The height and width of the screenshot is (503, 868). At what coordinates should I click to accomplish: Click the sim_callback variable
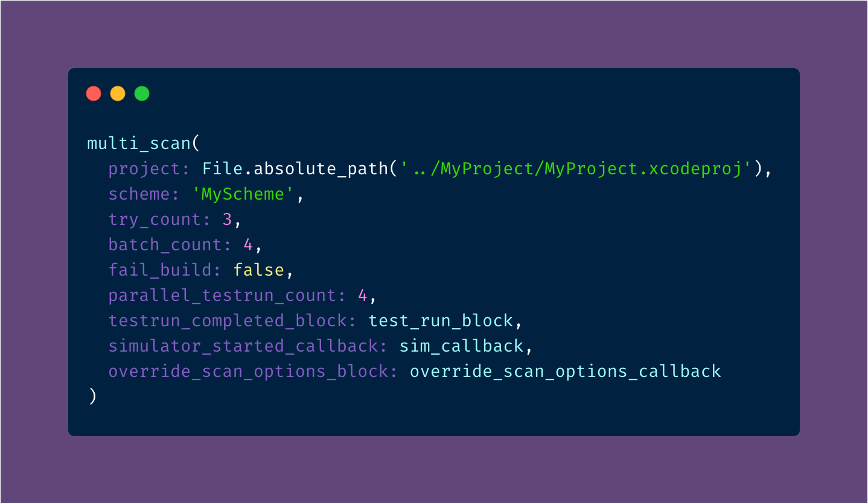point(461,346)
